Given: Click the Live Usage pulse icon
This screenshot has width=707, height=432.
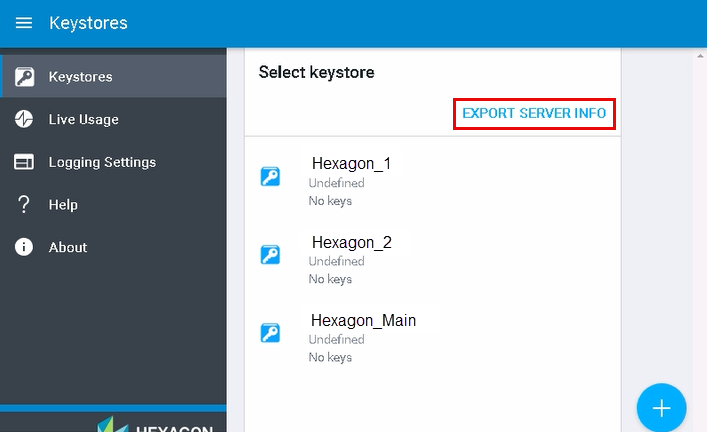Looking at the screenshot, I should (x=24, y=119).
